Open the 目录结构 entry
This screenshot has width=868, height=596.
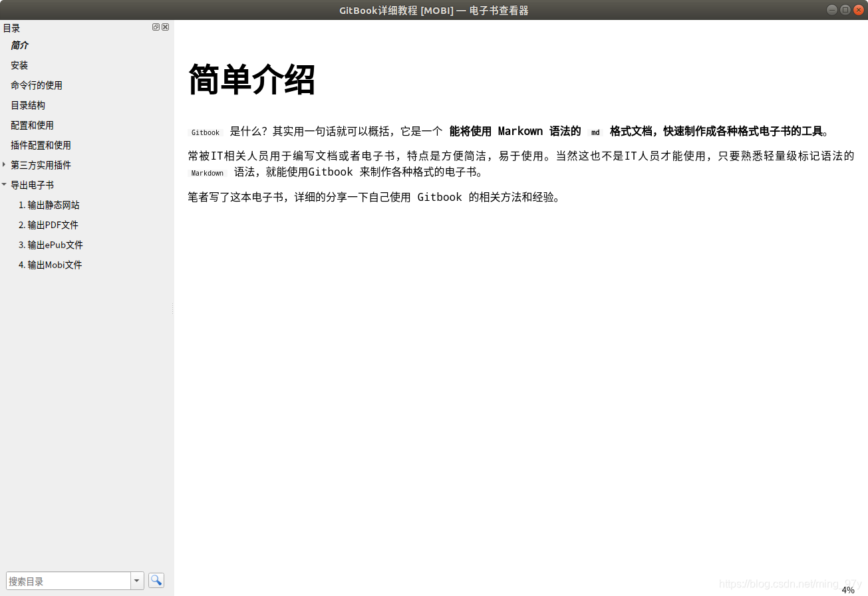28,105
